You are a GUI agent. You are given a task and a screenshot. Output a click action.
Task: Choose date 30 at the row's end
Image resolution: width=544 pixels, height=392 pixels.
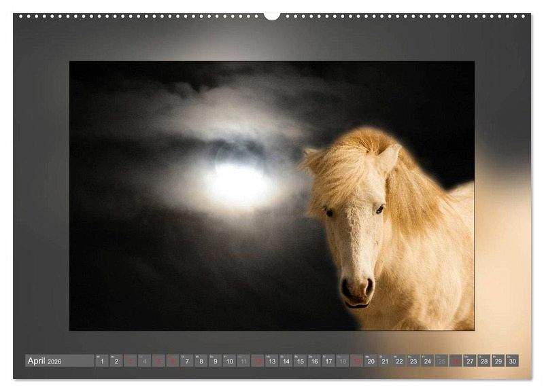click(512, 361)
